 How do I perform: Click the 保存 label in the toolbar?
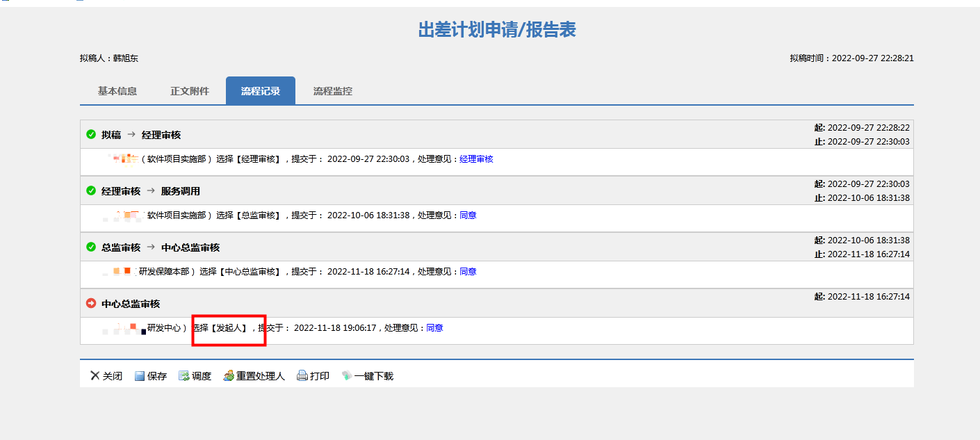pyautogui.click(x=157, y=376)
